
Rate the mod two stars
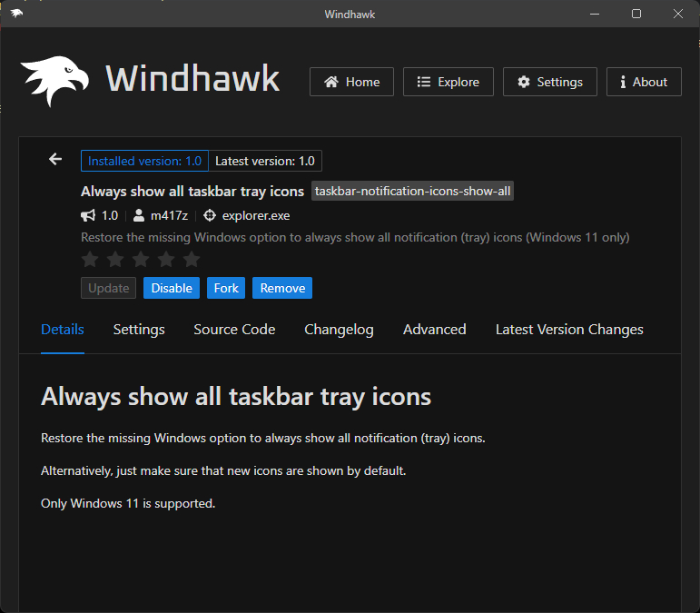point(115,259)
